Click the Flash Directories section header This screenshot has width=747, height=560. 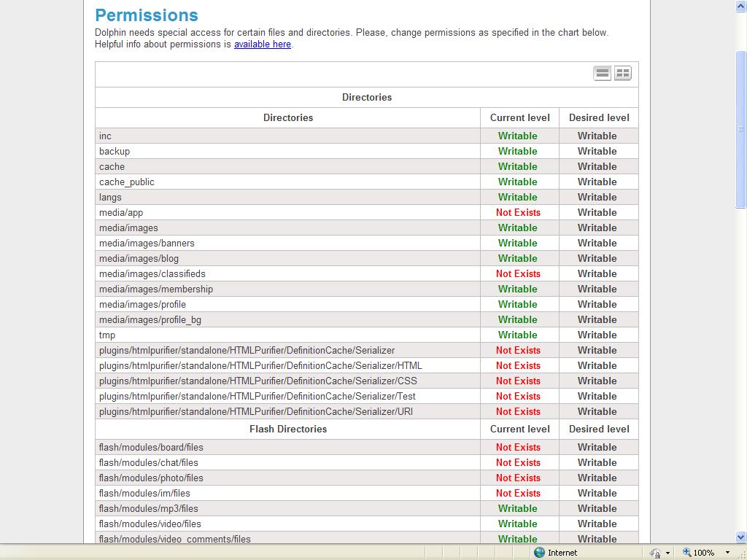tap(287, 429)
